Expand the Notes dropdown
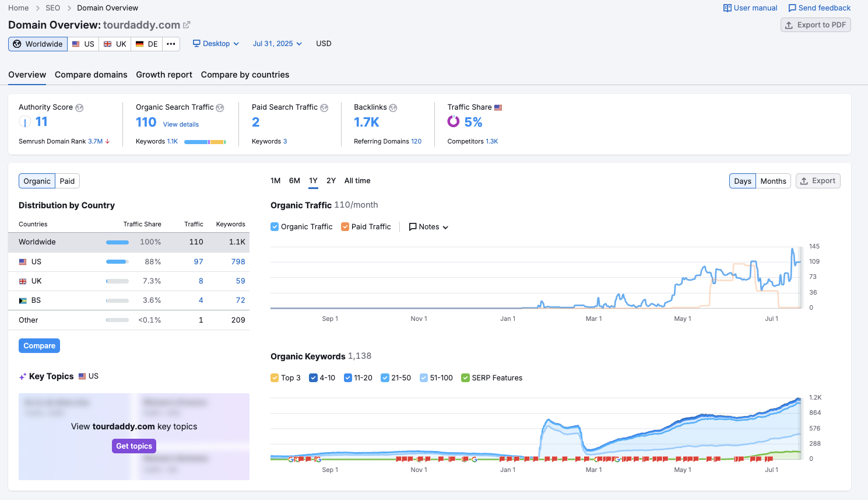 [428, 227]
